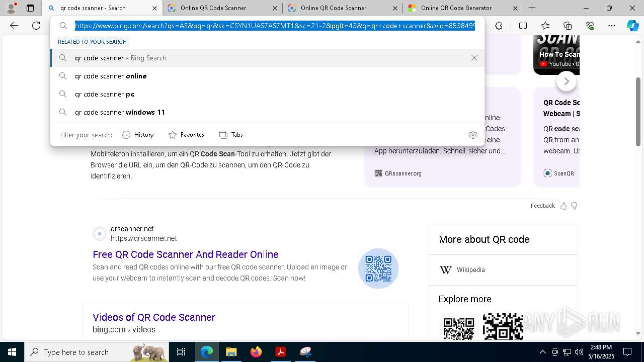This screenshot has height=362, width=644.
Task: Open the new tab plus button
Action: click(x=532, y=8)
